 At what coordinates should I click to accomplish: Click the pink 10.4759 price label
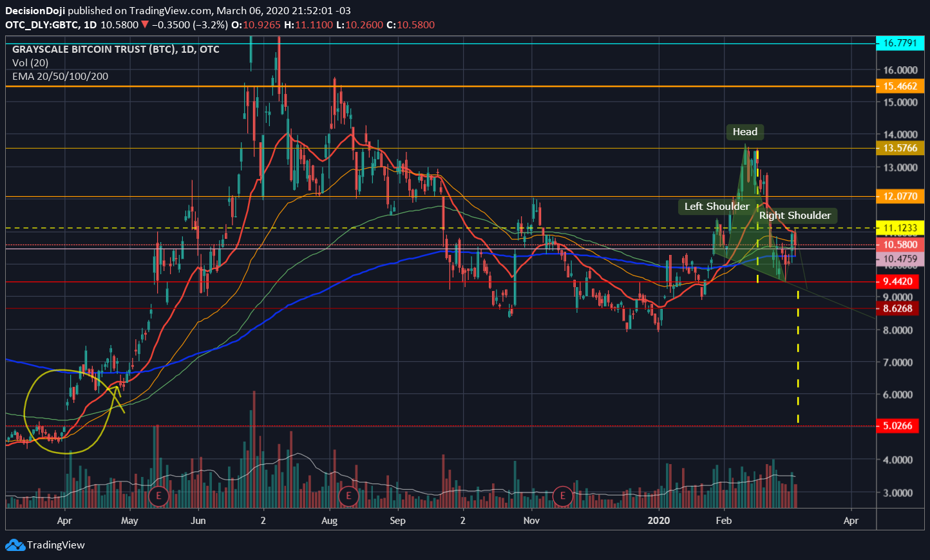(x=900, y=259)
